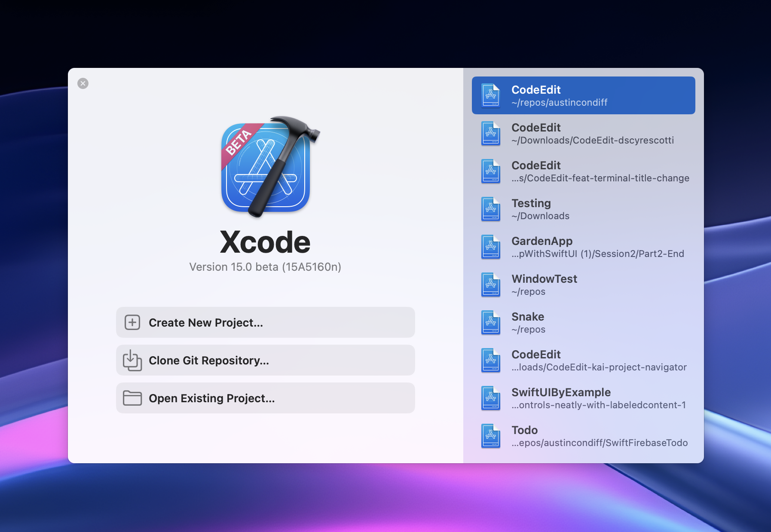771x532 pixels.
Task: Select the Testing project icon in Downloads
Action: click(x=490, y=209)
